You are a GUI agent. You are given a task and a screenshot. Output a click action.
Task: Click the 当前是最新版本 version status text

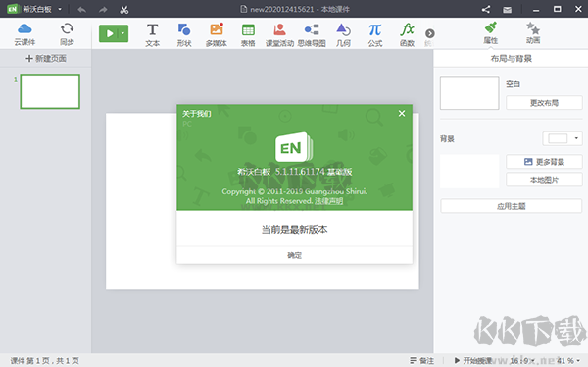pyautogui.click(x=294, y=230)
